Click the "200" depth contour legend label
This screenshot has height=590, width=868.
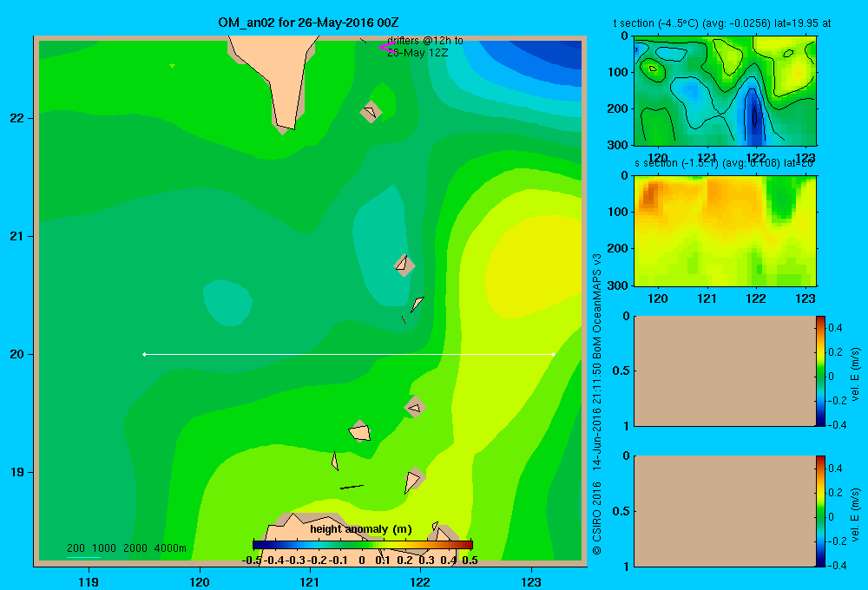coord(76,548)
